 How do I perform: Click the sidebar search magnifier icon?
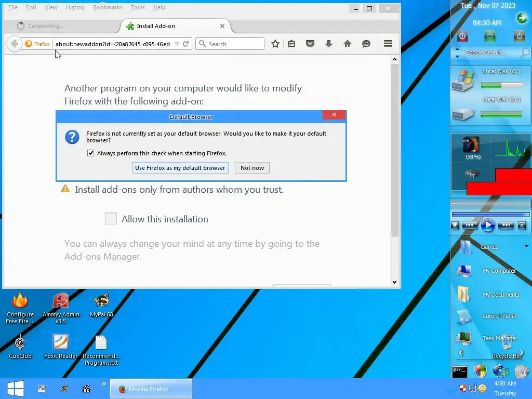(x=525, y=52)
